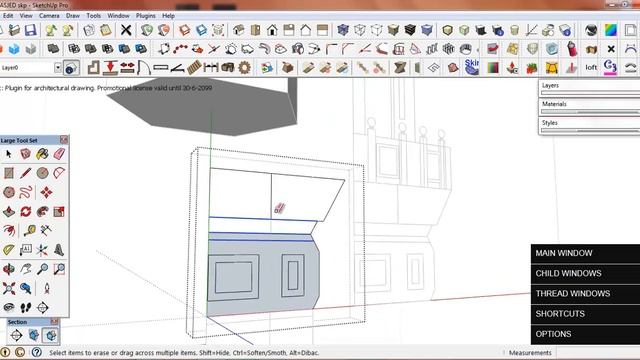Activate the Orbit camera tool
The image size is (640, 360).
click(x=9, y=269)
